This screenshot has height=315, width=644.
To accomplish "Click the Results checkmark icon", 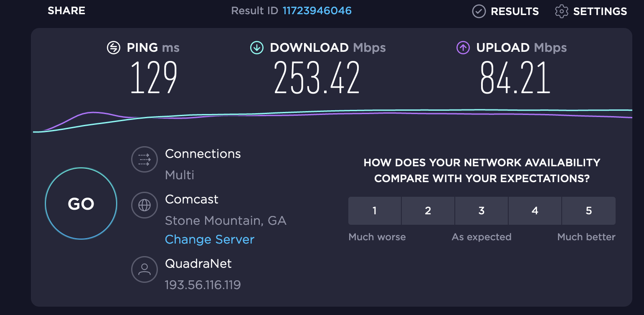I will [479, 11].
